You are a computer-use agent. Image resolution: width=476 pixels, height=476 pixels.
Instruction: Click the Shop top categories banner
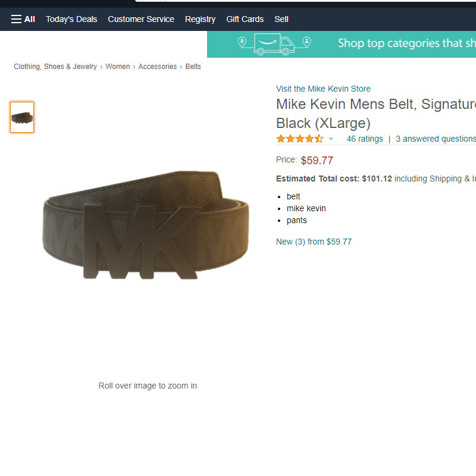405,43
